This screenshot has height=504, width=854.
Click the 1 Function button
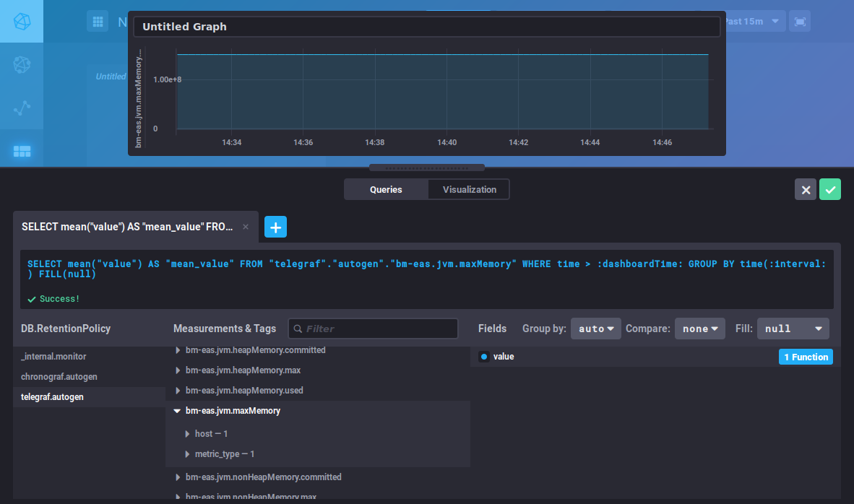pos(806,357)
